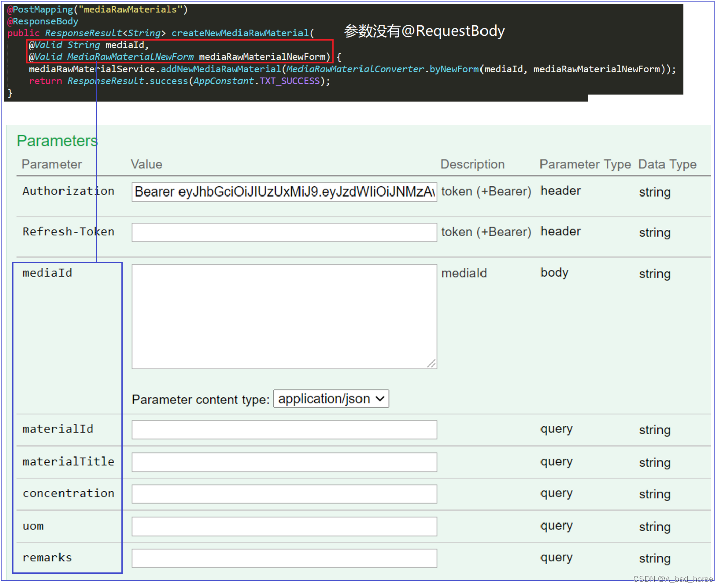Click the concentration value field
The image size is (721, 588).
(x=284, y=494)
